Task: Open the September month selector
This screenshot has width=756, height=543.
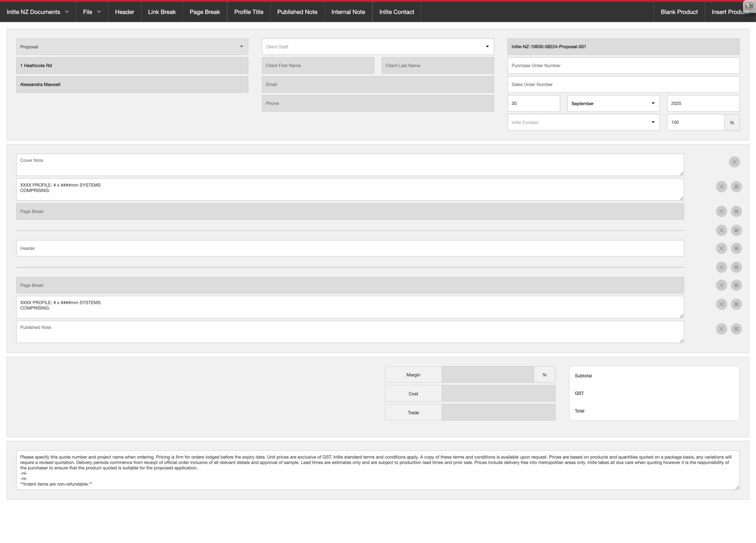Action: point(613,103)
